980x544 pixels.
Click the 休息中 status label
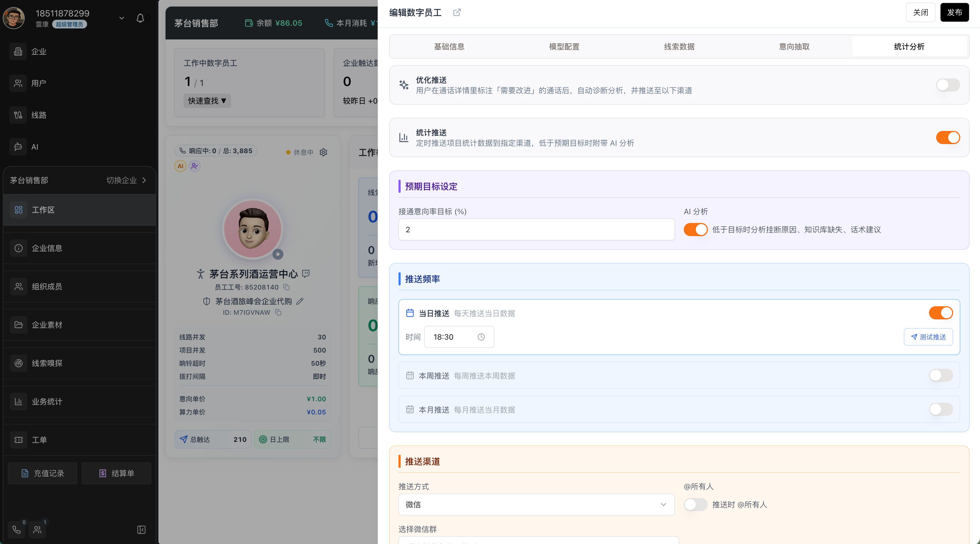pos(303,153)
